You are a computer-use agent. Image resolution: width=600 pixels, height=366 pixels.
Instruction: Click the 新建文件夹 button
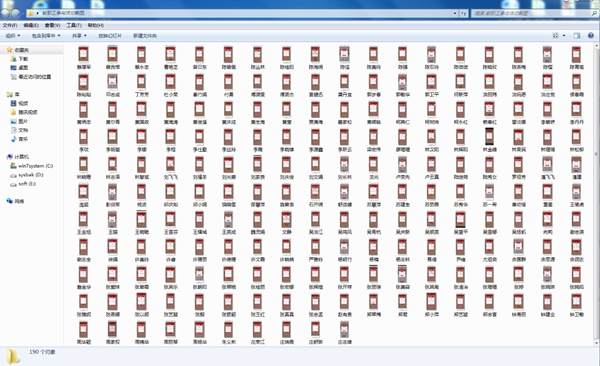[x=145, y=36]
